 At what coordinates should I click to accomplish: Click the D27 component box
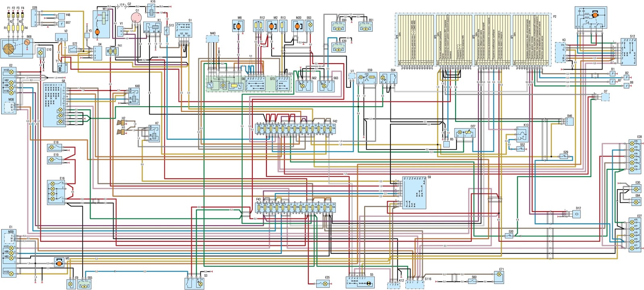coord(465,133)
